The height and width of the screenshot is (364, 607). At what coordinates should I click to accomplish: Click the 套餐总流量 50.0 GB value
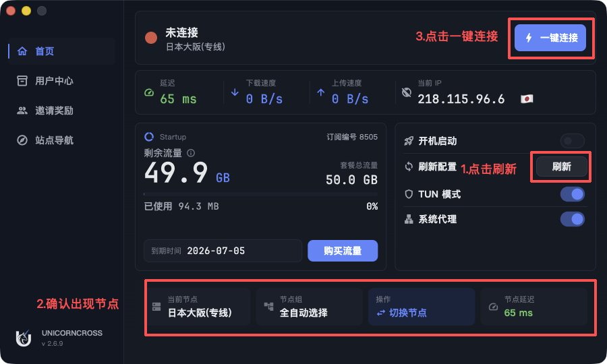(351, 180)
